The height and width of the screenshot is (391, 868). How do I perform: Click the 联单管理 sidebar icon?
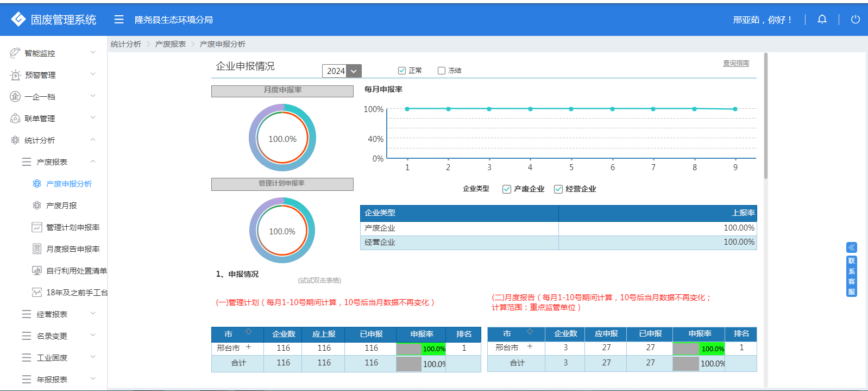15,118
